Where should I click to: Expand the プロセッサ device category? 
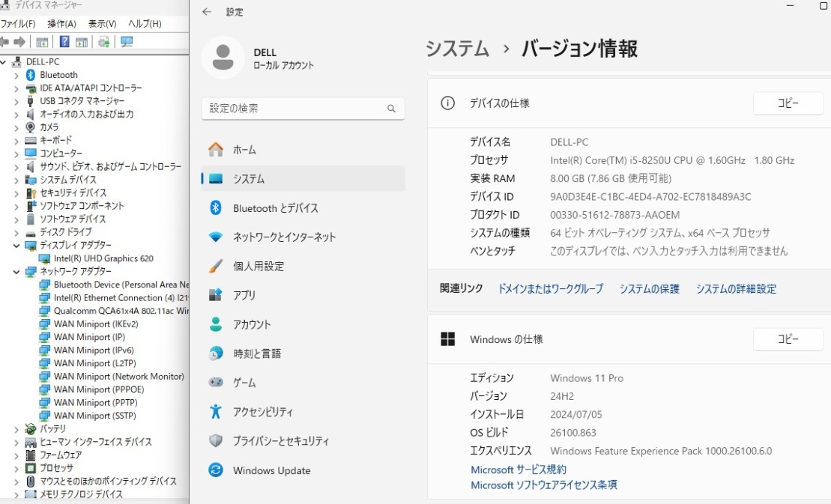click(x=16, y=468)
